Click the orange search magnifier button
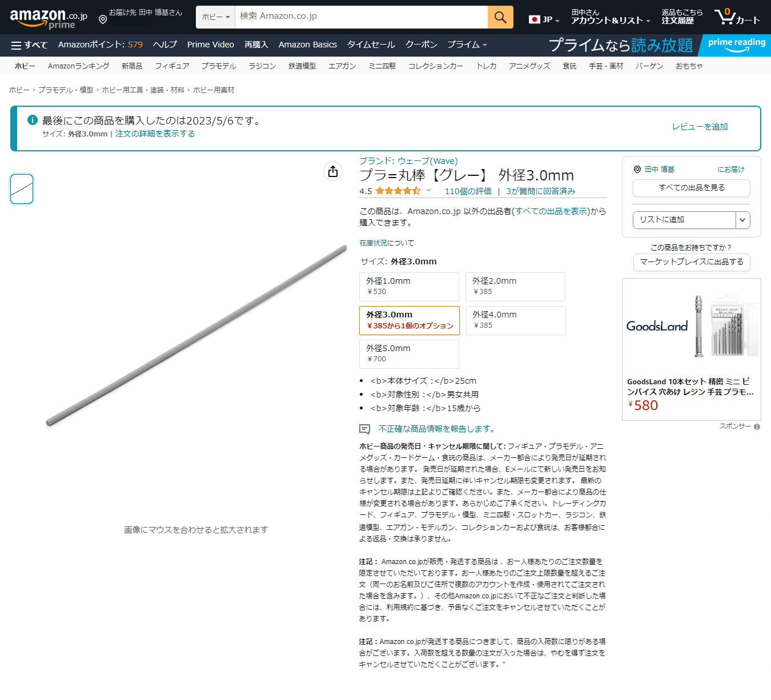 500,17
